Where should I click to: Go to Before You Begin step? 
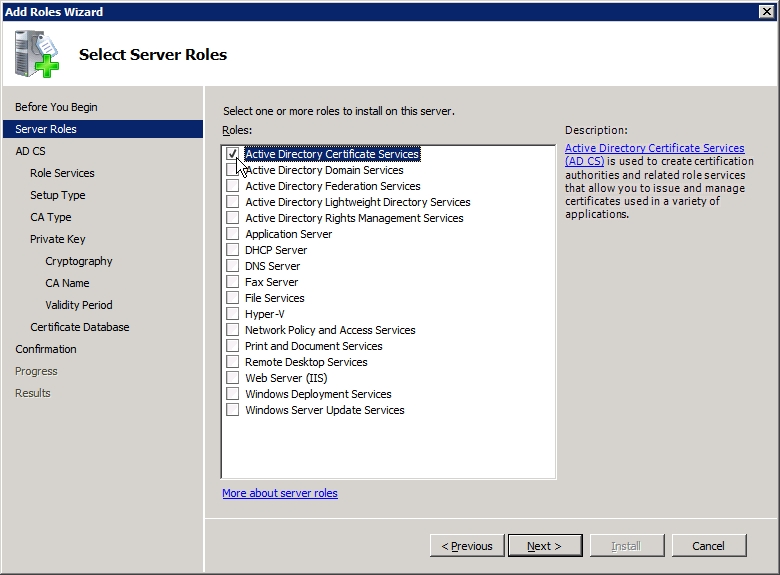56,107
